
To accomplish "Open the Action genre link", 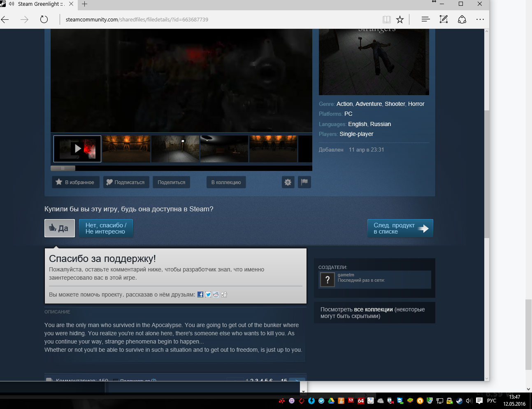I will coord(344,104).
